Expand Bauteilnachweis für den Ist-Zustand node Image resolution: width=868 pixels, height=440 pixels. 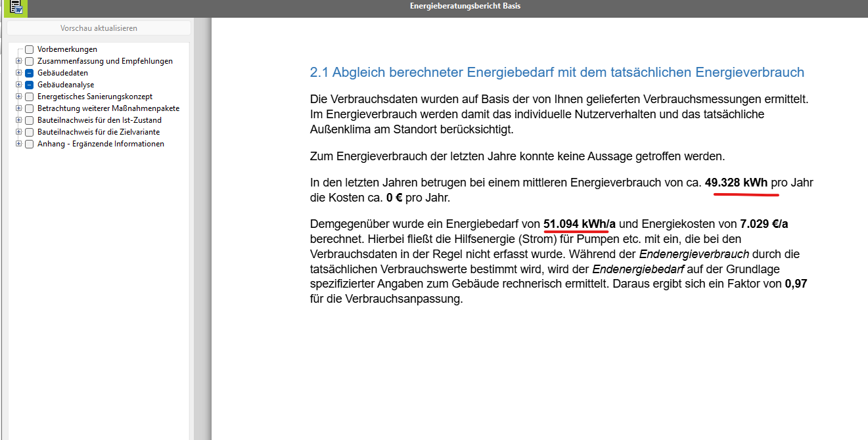pos(19,120)
